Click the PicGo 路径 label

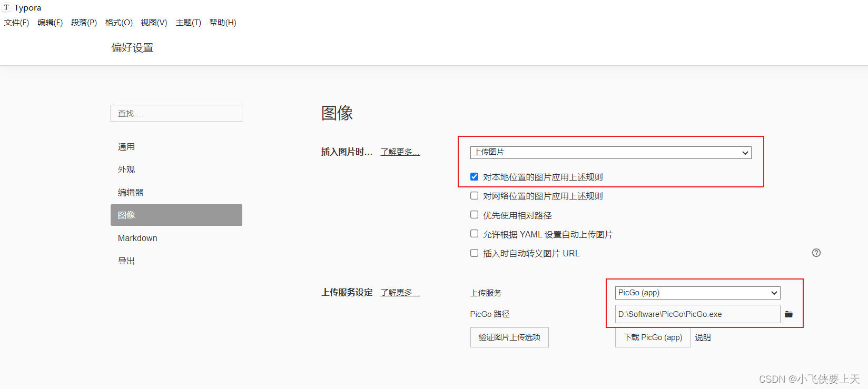[x=490, y=314]
